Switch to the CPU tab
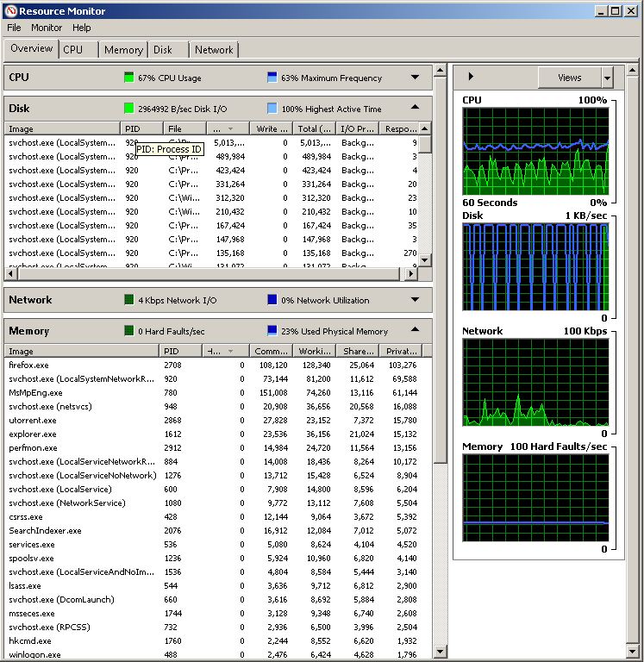 (78, 50)
